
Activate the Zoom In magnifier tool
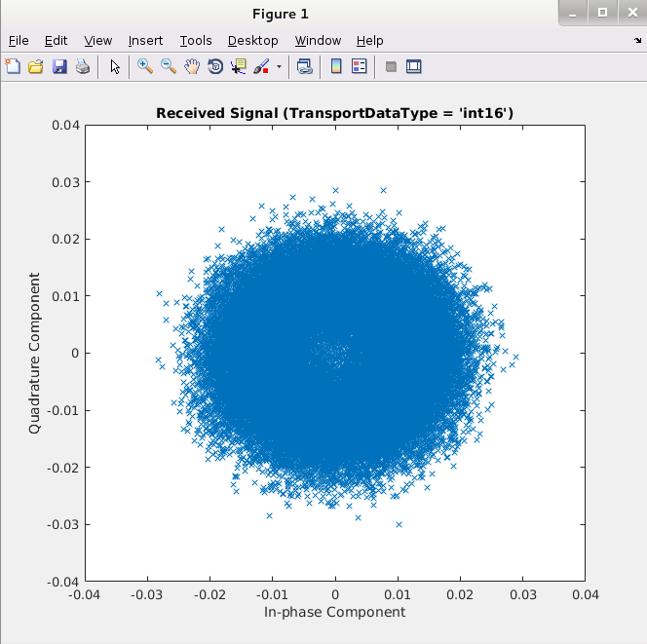click(145, 66)
